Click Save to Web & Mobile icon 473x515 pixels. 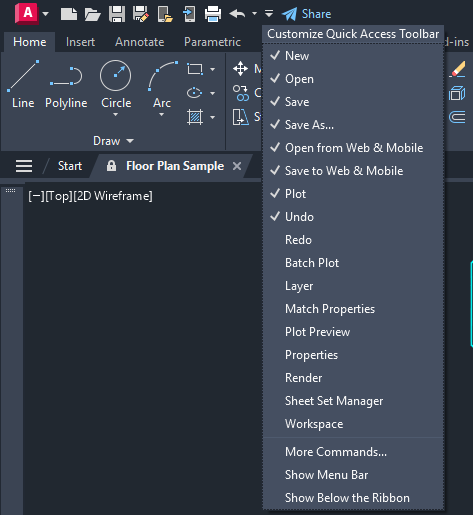pyautogui.click(x=189, y=14)
